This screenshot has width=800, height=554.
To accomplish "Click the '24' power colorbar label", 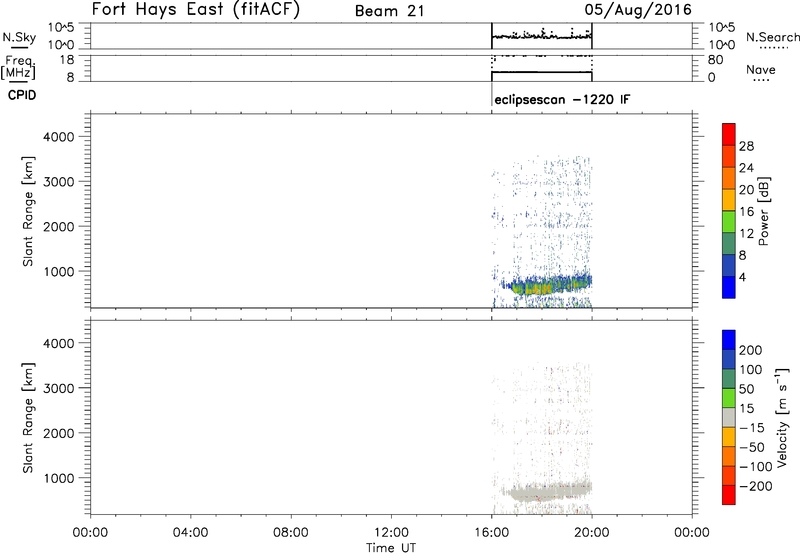I will (x=746, y=168).
